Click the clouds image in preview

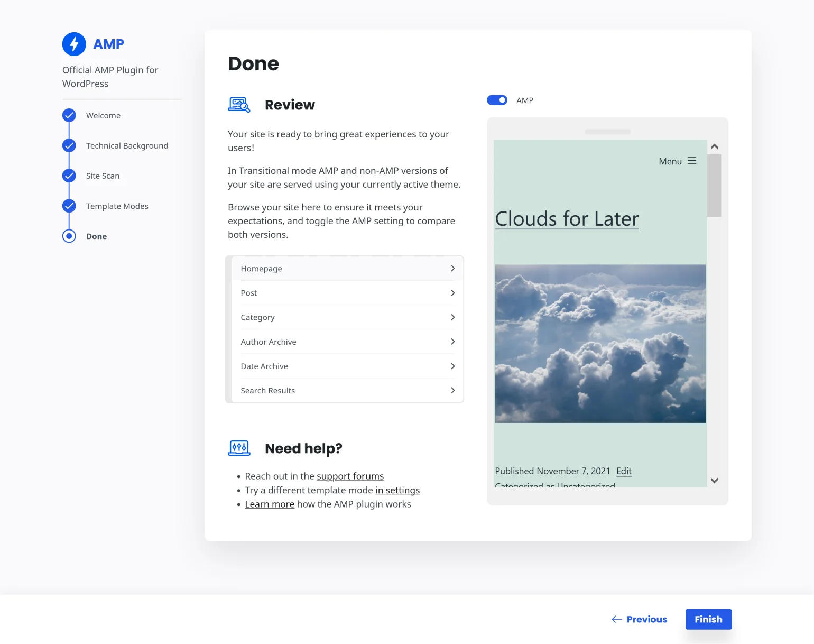(x=600, y=344)
